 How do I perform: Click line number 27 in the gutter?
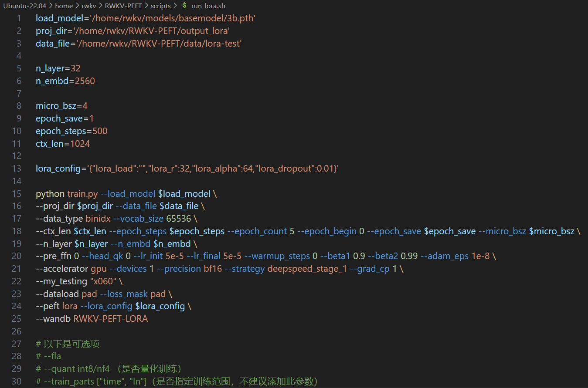(x=17, y=344)
